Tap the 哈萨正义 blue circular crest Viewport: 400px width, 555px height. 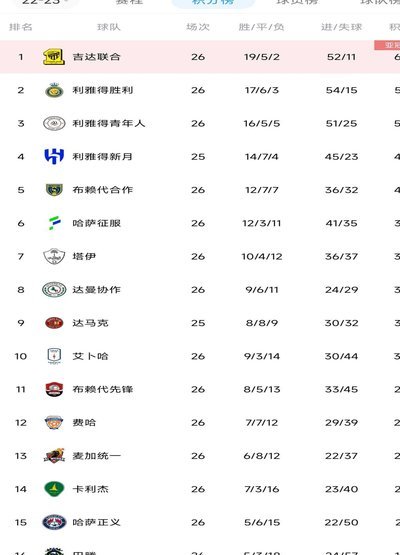coord(54,522)
